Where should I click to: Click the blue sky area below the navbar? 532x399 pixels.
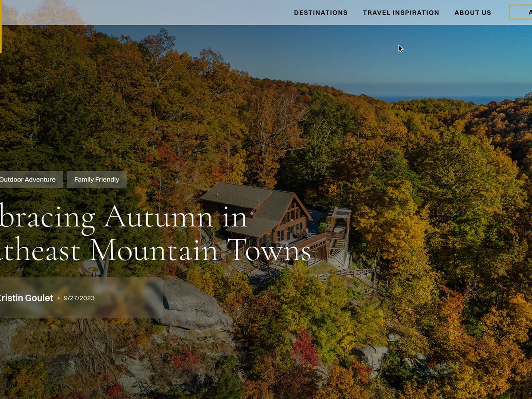tap(310, 53)
